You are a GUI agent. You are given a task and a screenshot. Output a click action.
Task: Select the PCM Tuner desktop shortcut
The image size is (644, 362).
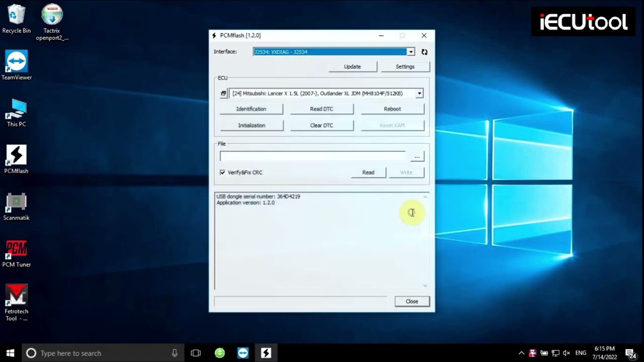16,253
